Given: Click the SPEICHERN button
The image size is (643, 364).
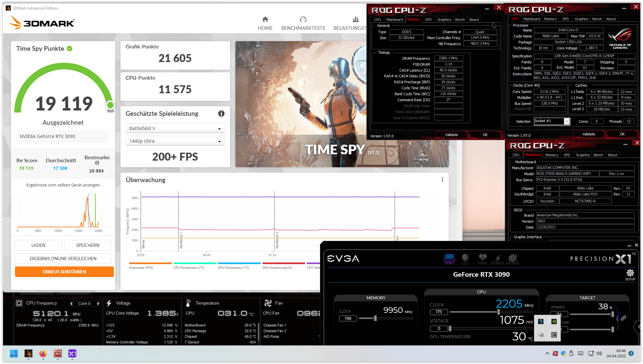Looking at the screenshot, I should click(x=88, y=245).
